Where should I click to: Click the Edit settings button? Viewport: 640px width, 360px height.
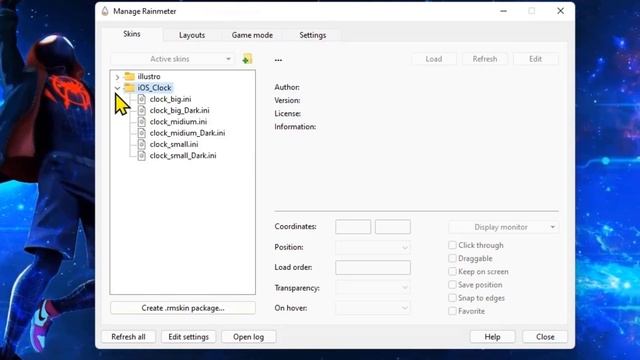click(x=189, y=337)
